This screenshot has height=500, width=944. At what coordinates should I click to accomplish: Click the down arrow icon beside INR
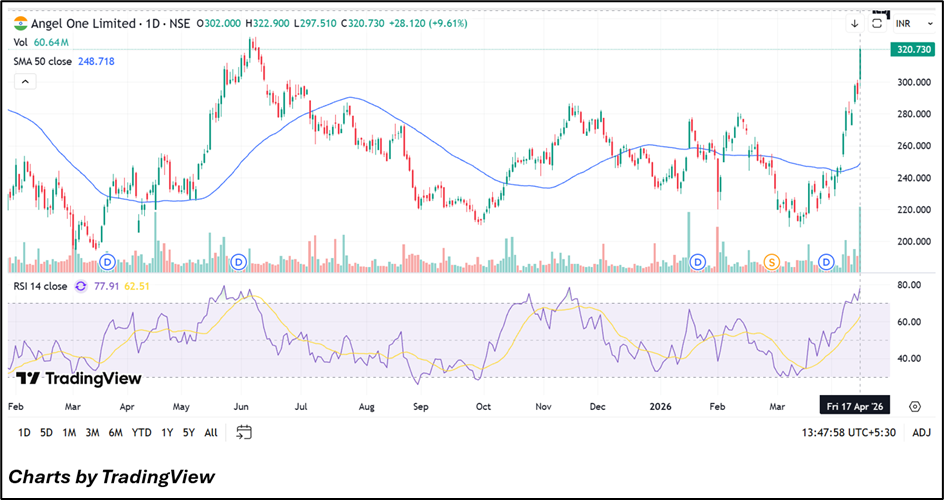coord(855,23)
